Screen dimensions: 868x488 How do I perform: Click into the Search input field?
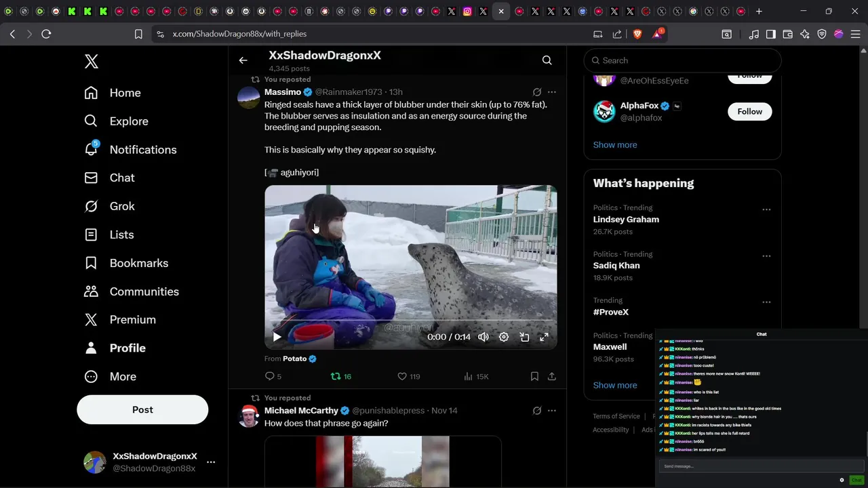682,60
